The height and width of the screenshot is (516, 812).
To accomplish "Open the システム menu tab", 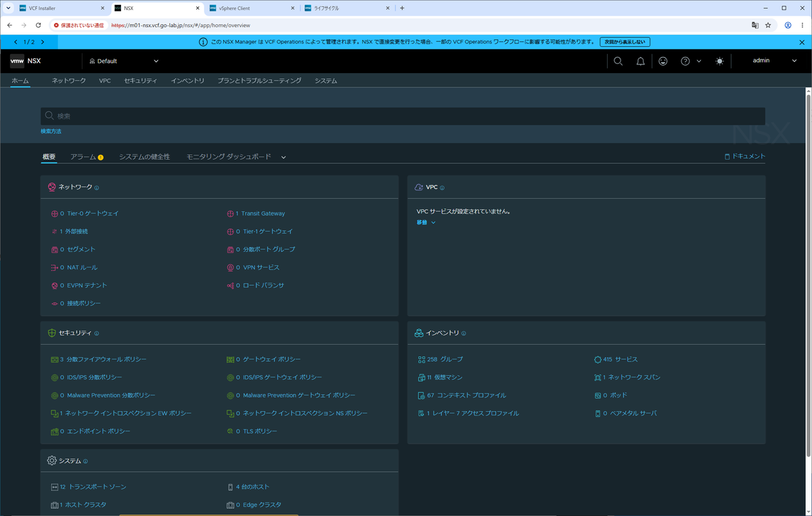I will coord(325,81).
